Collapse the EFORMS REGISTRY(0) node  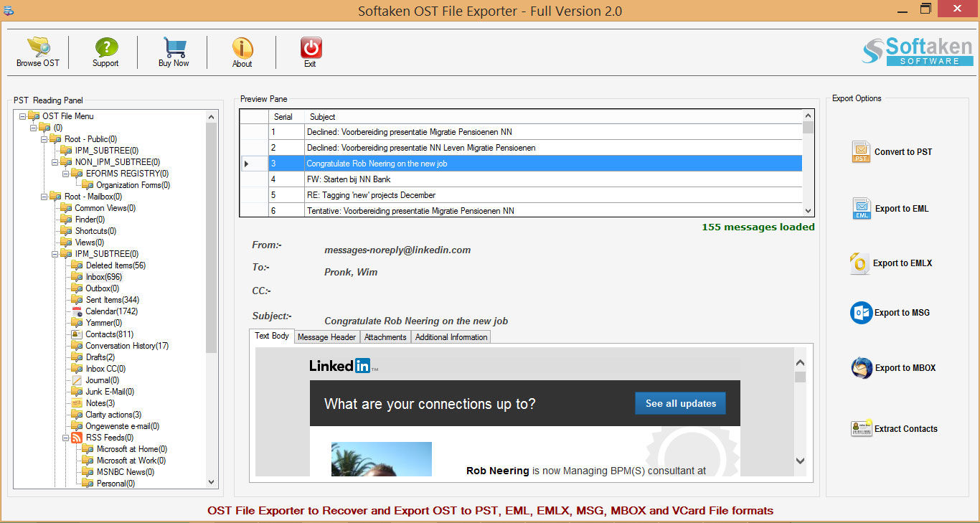[x=66, y=174]
